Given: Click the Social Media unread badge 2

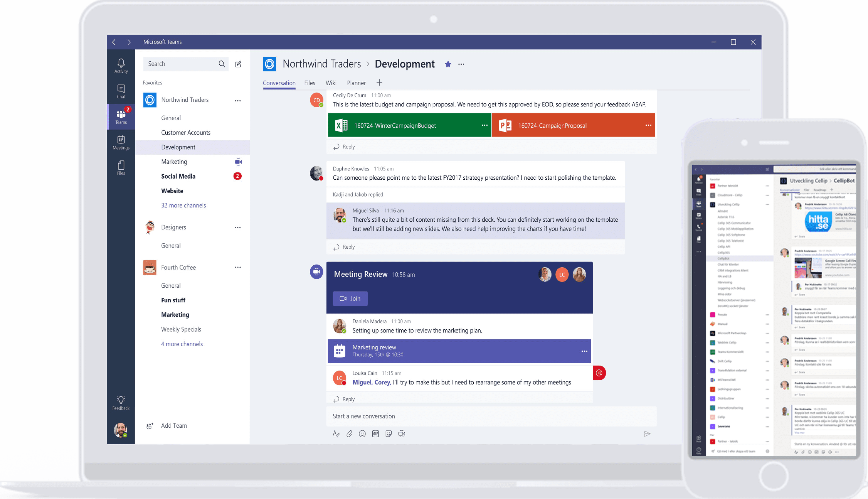Looking at the screenshot, I should point(237,176).
